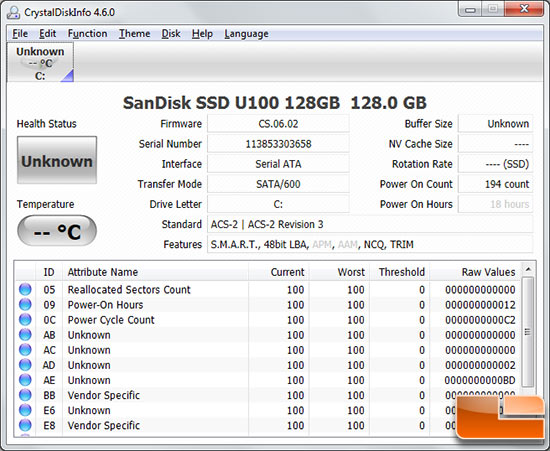Click the CrystalDiskInfo app icon in title bar
550x451 pixels.
[13, 13]
